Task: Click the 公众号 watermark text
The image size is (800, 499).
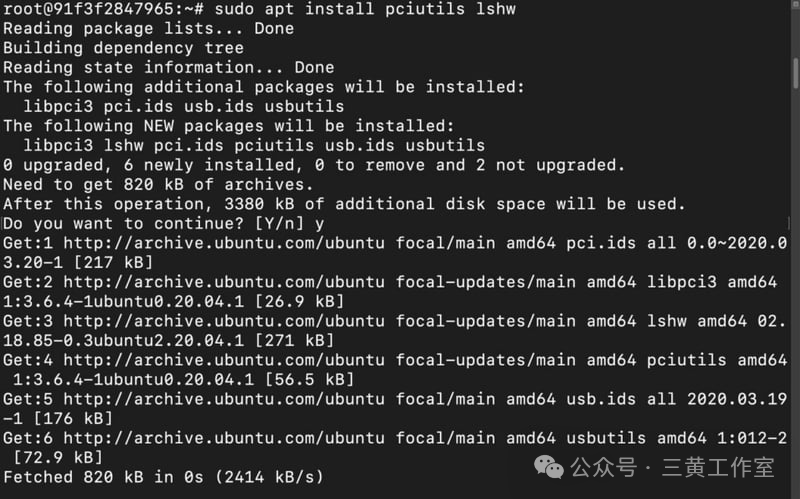Action: pyautogui.click(x=604, y=467)
